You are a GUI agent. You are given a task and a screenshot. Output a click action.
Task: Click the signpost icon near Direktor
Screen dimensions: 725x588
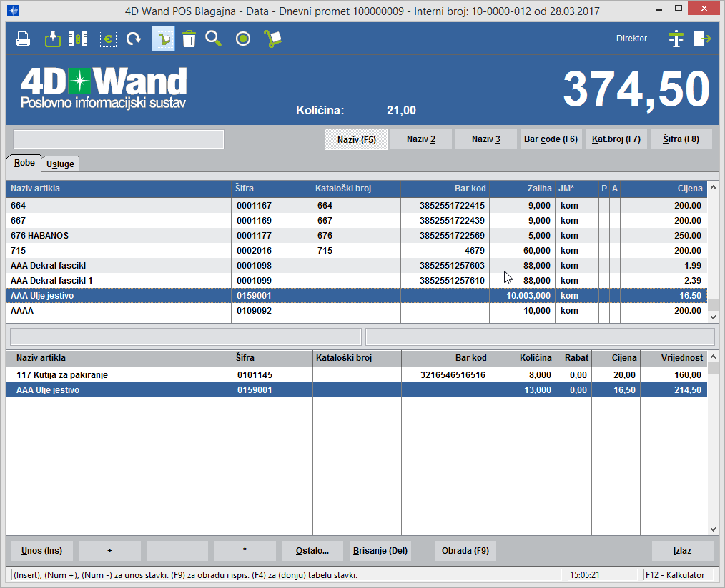[x=676, y=39]
